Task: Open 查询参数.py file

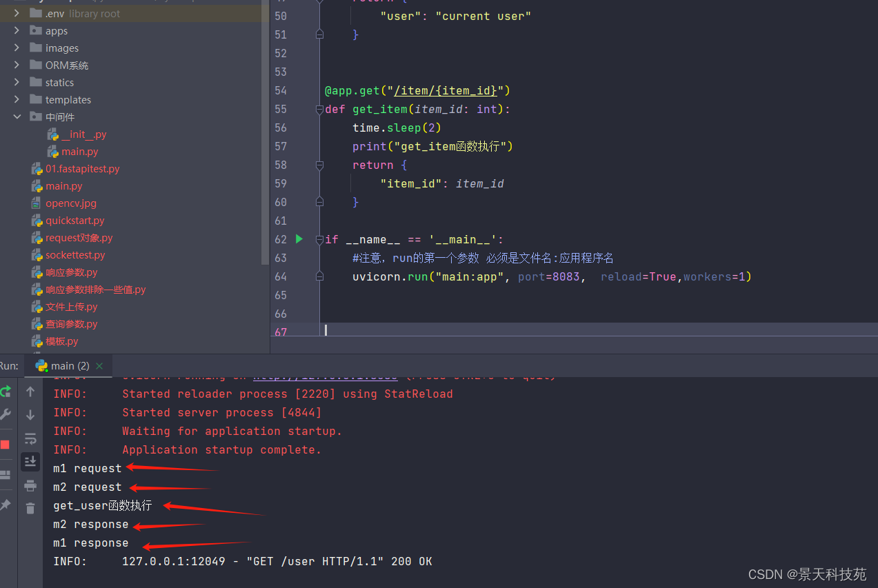Action: pyautogui.click(x=72, y=324)
